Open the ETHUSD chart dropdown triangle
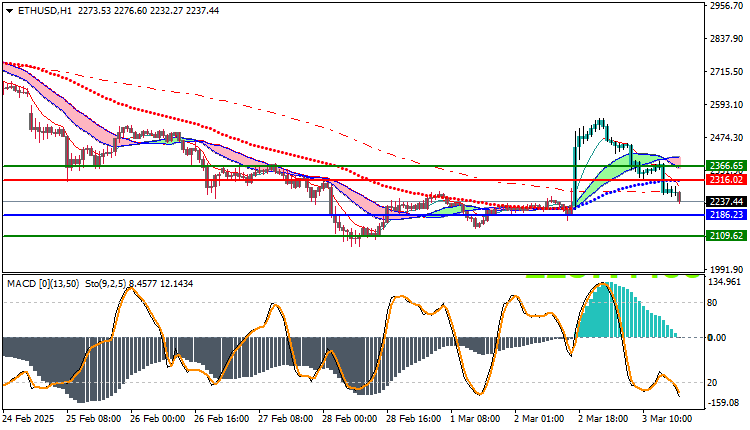The width and height of the screenshot is (750, 430). coord(9,11)
